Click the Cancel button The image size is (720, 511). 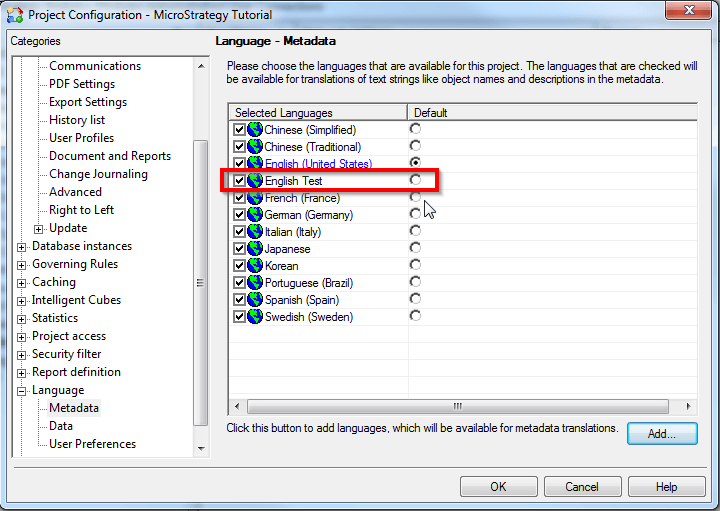tap(582, 486)
